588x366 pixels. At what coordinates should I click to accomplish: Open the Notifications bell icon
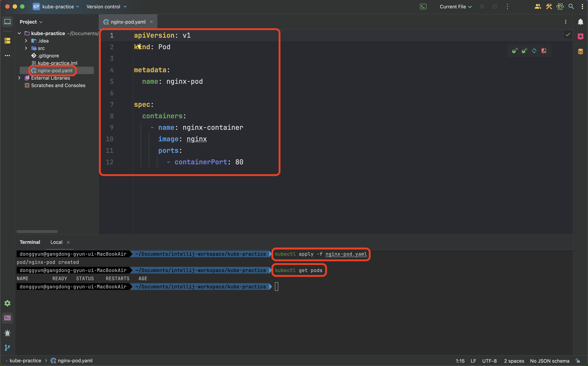pos(580,22)
